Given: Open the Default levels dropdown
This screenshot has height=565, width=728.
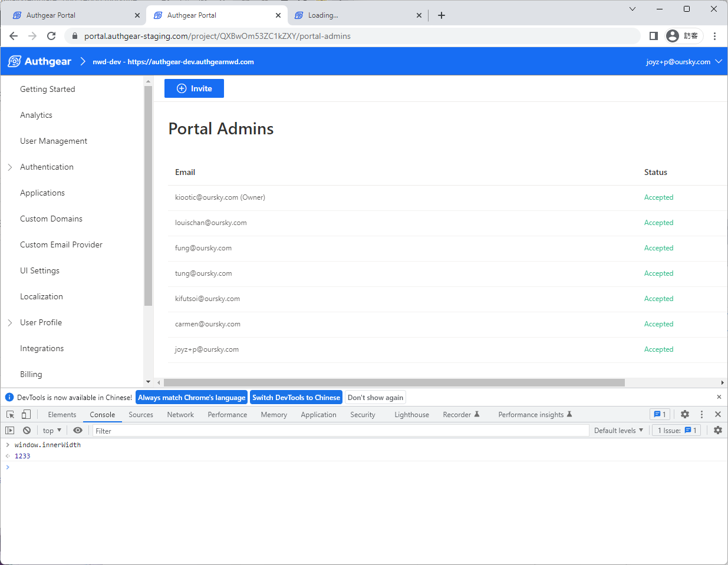Looking at the screenshot, I should click(x=618, y=430).
